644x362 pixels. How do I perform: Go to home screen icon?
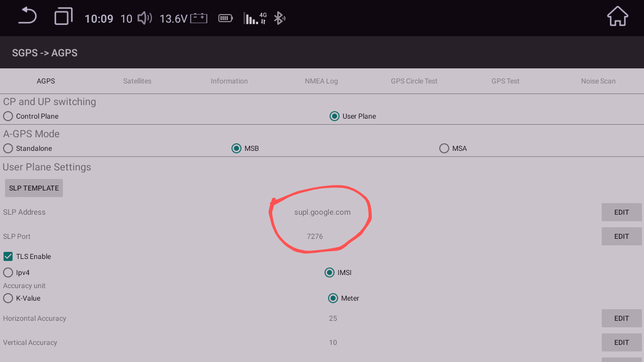coord(617,16)
